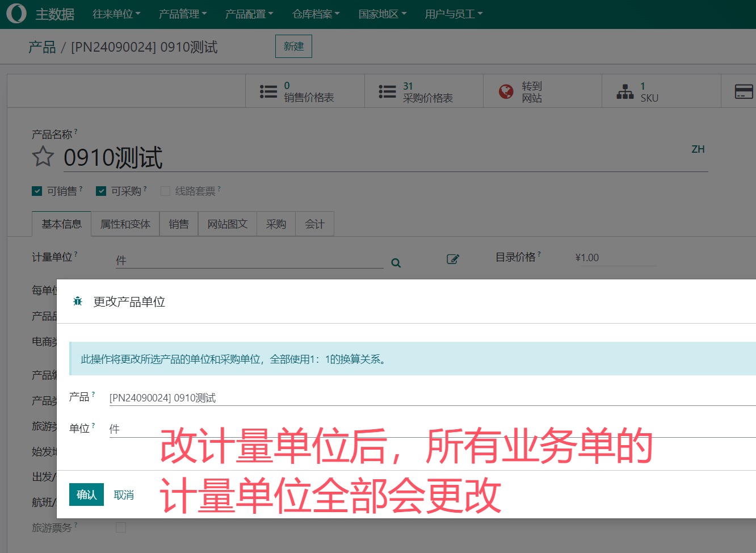Click the 目录价格 value field
The width and height of the screenshot is (756, 553).
click(615, 258)
